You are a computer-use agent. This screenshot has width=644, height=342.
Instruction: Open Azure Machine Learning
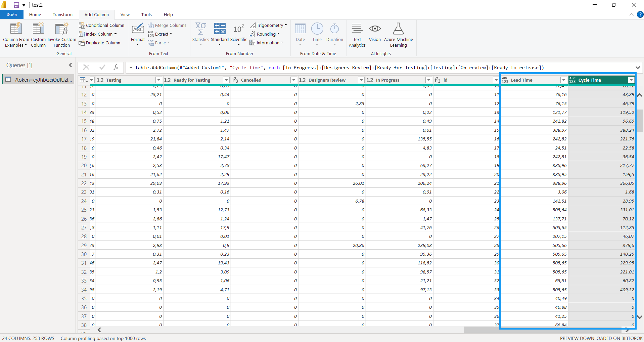pyautogui.click(x=398, y=29)
